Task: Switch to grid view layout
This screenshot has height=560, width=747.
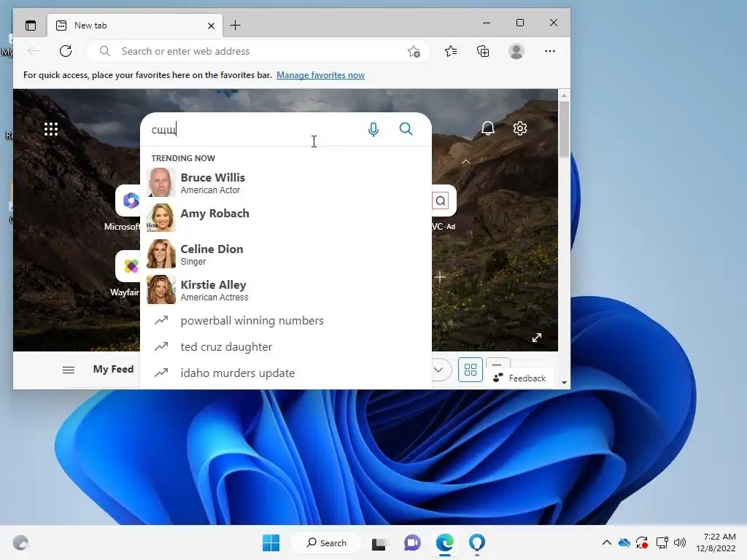Action: click(x=471, y=370)
